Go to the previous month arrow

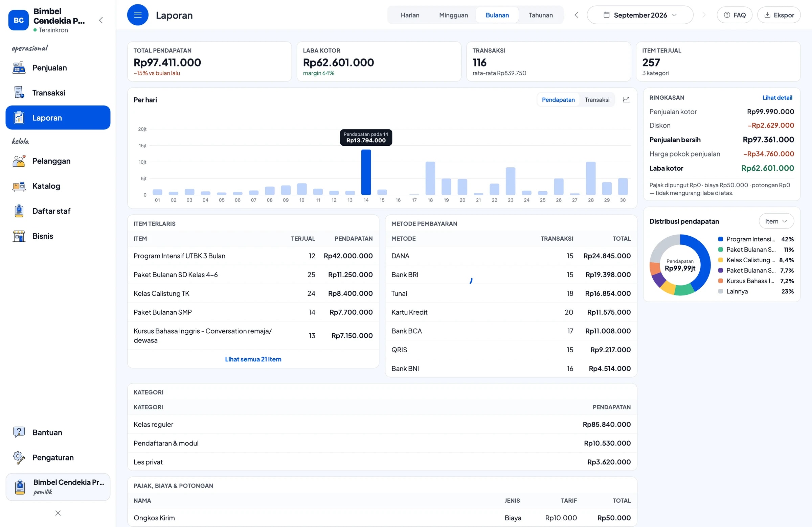click(576, 15)
